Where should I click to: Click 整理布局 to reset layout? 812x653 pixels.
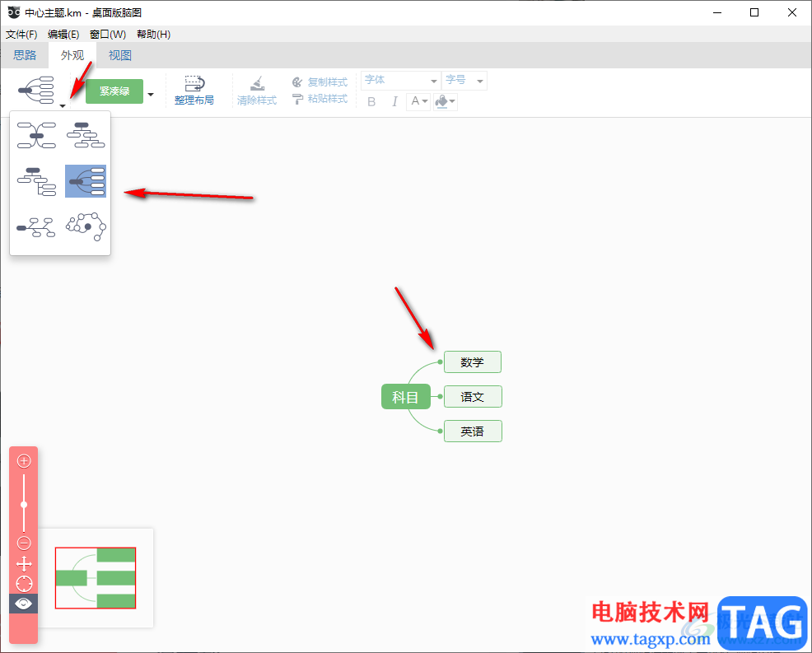click(194, 91)
